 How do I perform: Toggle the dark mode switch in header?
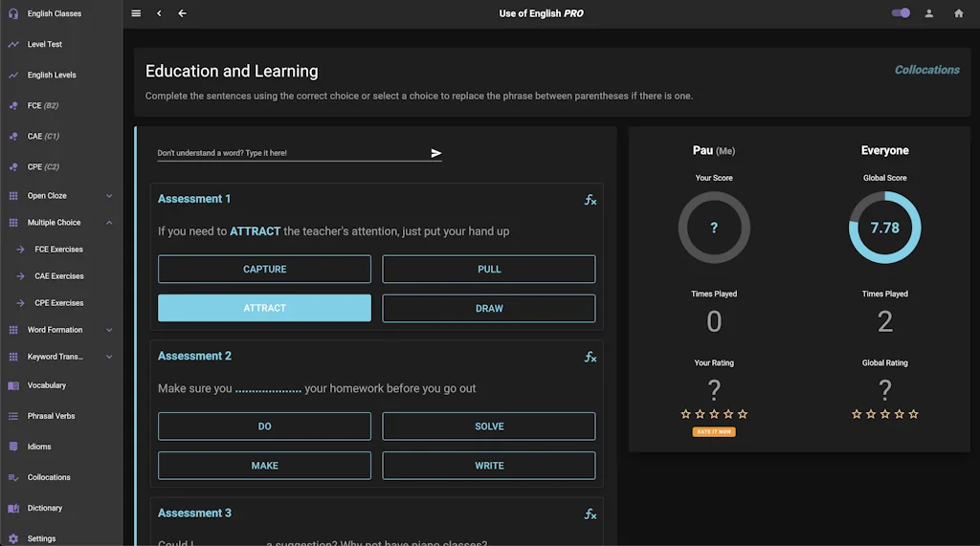point(901,13)
